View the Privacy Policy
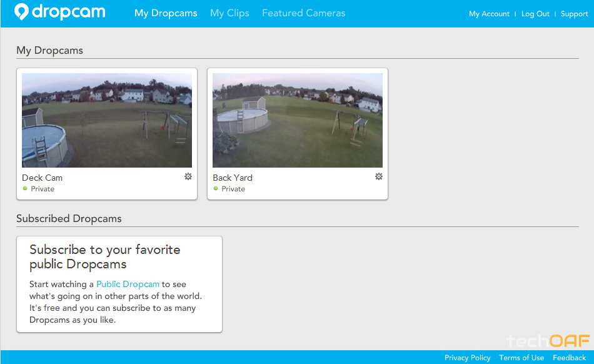 (x=467, y=358)
